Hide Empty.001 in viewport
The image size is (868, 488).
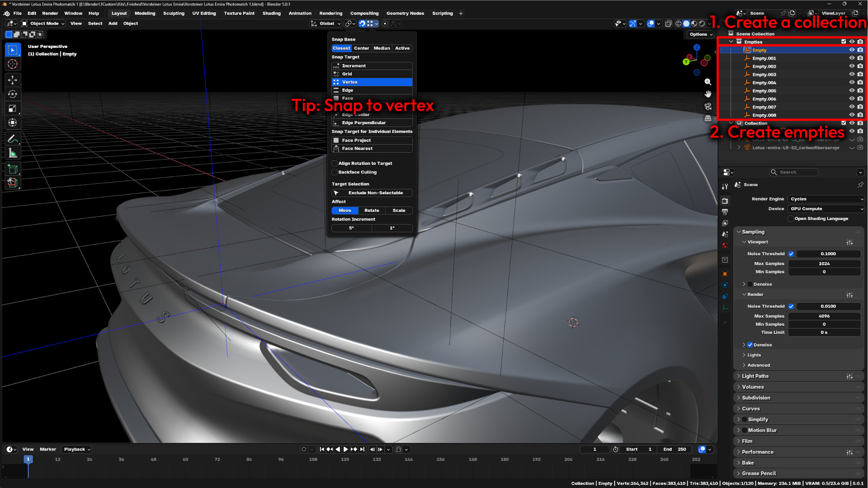852,58
